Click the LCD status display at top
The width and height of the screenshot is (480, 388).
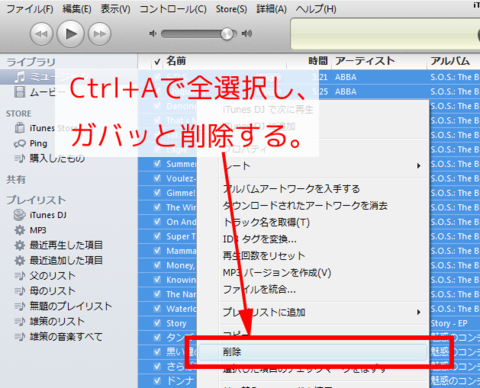[385, 34]
